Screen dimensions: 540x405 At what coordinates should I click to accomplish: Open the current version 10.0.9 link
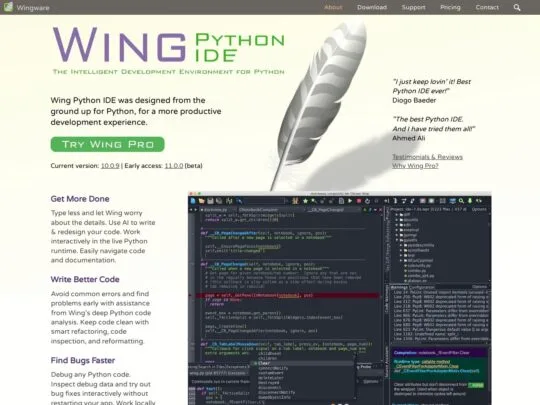click(x=110, y=166)
